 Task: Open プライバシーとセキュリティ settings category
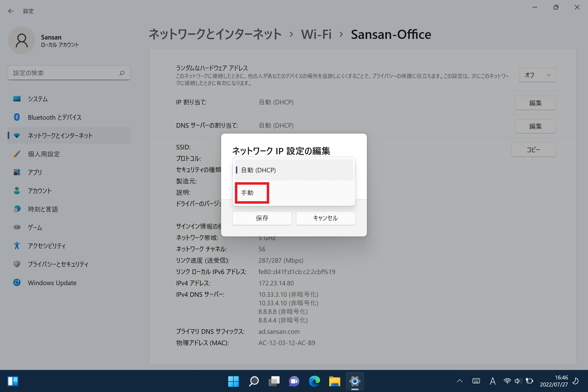point(69,264)
